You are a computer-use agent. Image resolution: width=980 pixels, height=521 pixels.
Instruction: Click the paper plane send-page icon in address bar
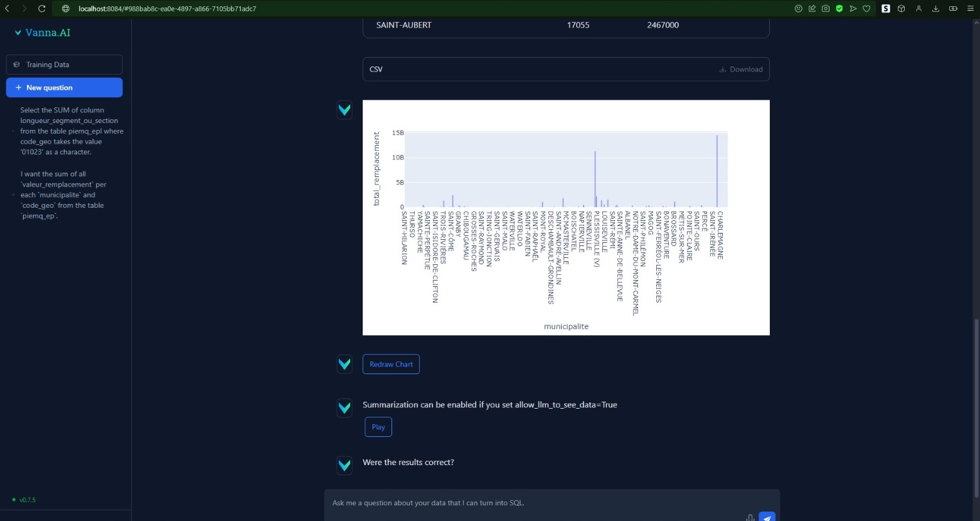click(x=853, y=9)
